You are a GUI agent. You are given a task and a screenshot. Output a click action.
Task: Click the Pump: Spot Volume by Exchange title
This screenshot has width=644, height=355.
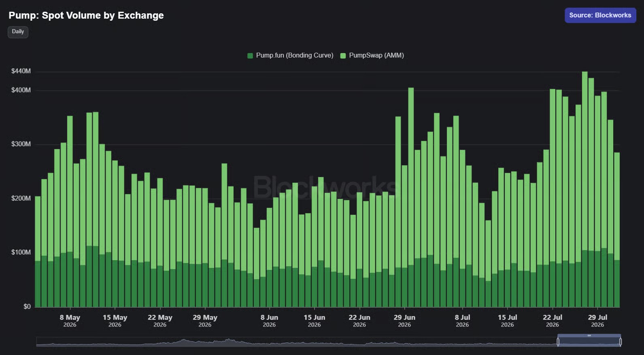[x=86, y=15]
